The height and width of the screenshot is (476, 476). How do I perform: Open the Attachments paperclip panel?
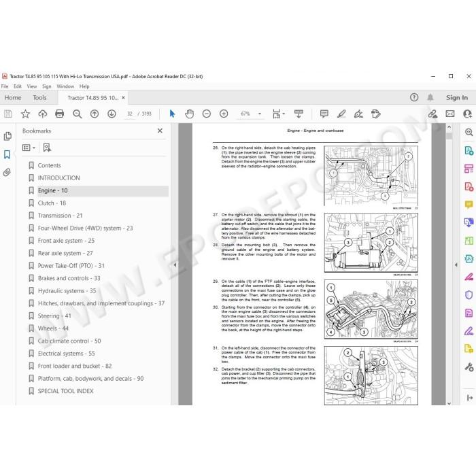(x=7, y=173)
